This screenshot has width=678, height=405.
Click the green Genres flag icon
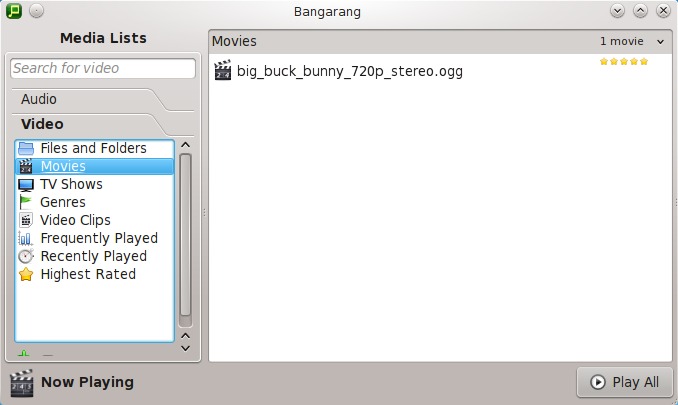coord(26,202)
